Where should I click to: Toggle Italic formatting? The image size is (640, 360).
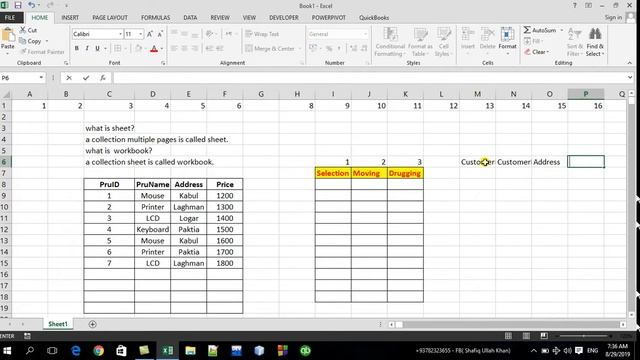[87, 49]
